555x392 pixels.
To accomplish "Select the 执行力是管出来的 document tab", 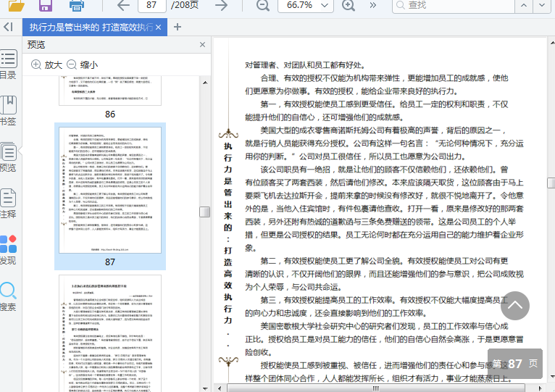I will click(x=90, y=27).
